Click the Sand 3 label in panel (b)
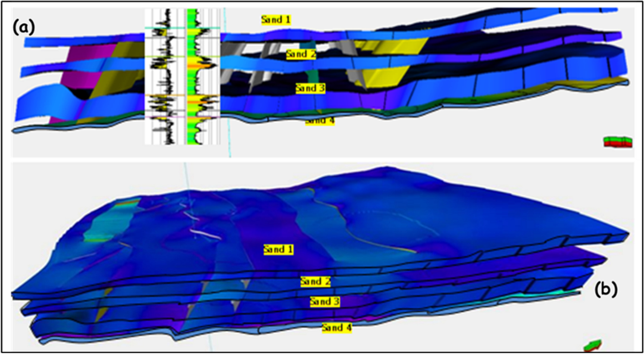Image resolution: width=644 pixels, height=354 pixels. coord(325,301)
